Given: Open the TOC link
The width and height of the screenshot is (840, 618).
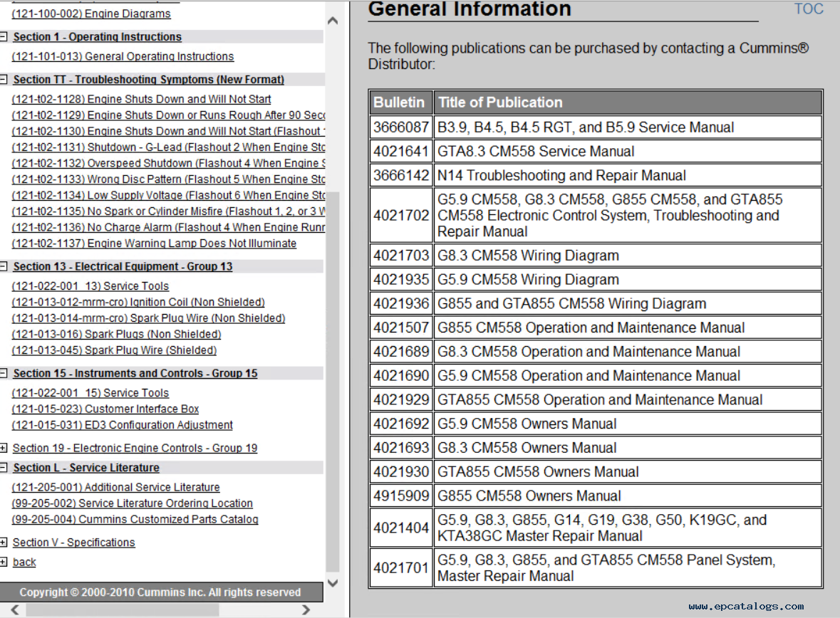Looking at the screenshot, I should pos(809,9).
